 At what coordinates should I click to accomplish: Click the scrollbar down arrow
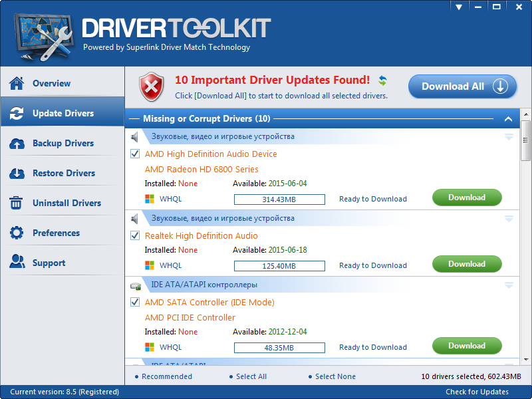(526, 360)
